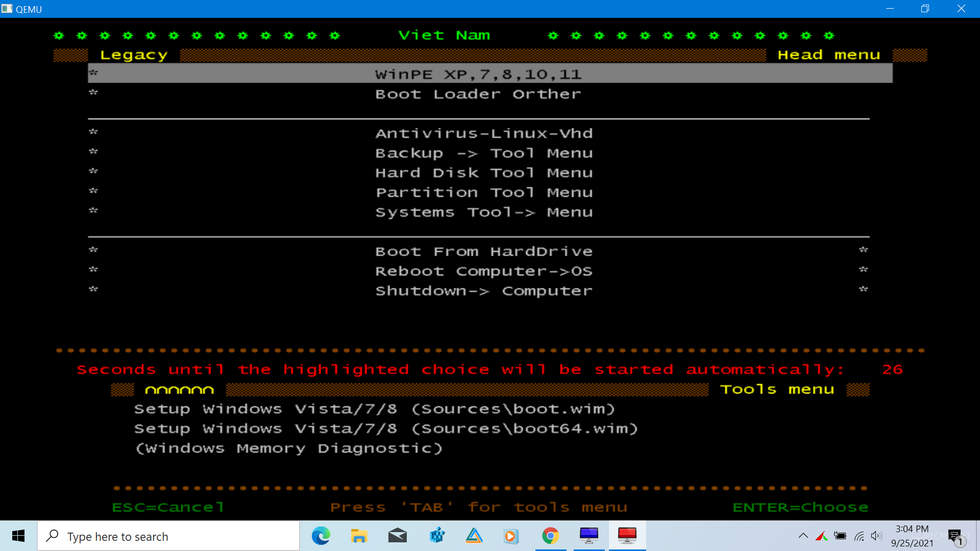The height and width of the screenshot is (551, 980).
Task: Select 'Setup Windows Vista/7/8 (Sources\boot64.wim)'
Action: point(386,429)
